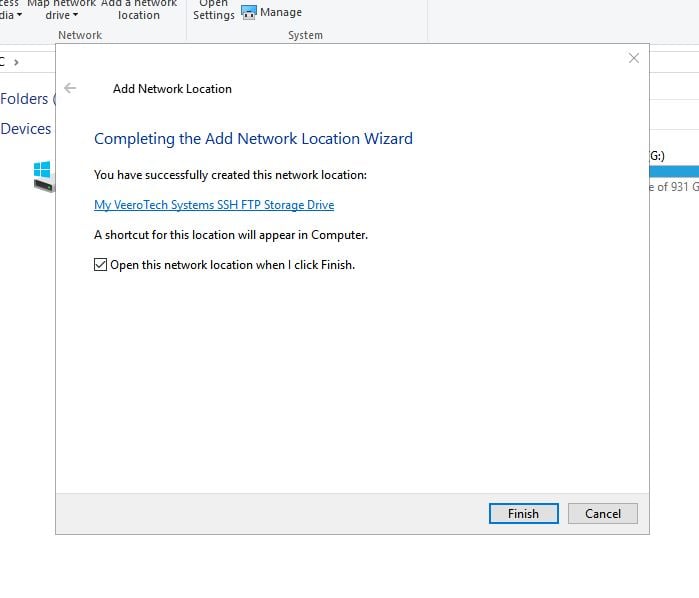Click the Add Network Location title text

[172, 89]
